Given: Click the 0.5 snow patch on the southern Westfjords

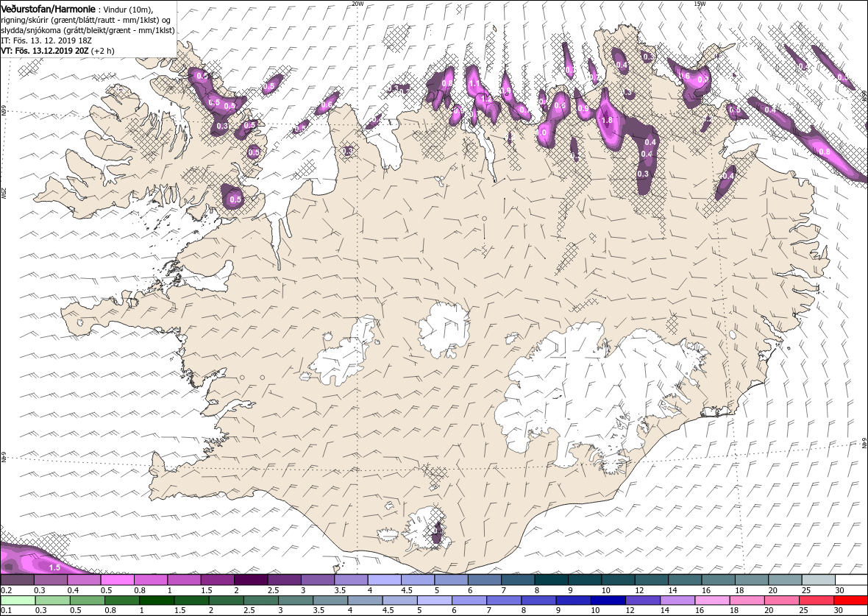Looking at the screenshot, I should 234,197.
